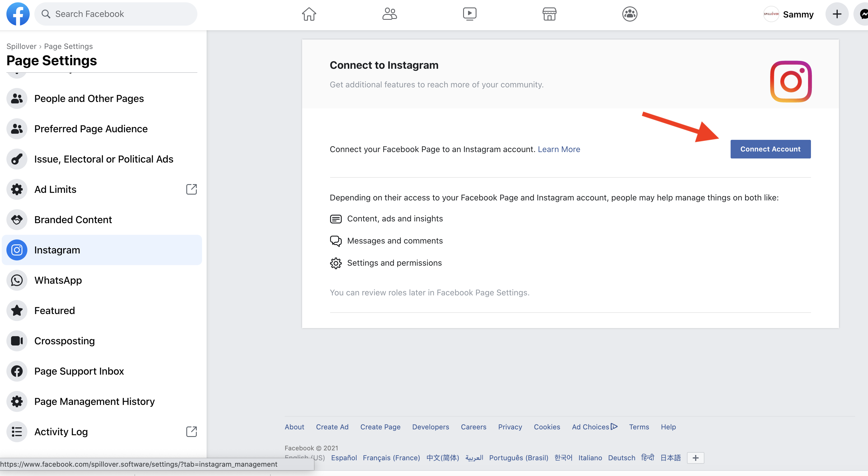Expand more languages with plus button
This screenshot has width=868, height=476.
[695, 458]
